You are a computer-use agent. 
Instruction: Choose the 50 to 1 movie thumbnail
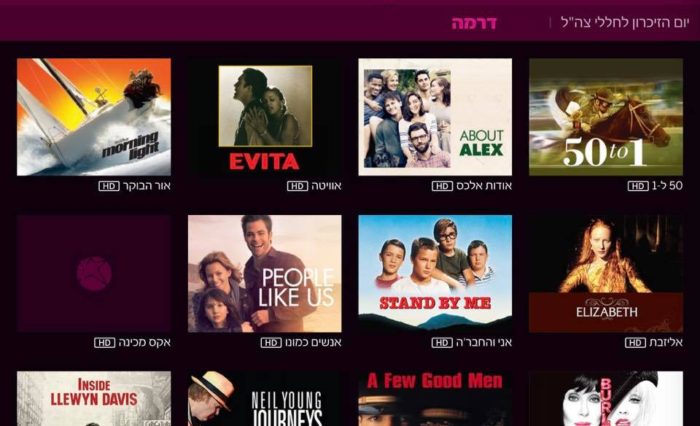pos(606,117)
